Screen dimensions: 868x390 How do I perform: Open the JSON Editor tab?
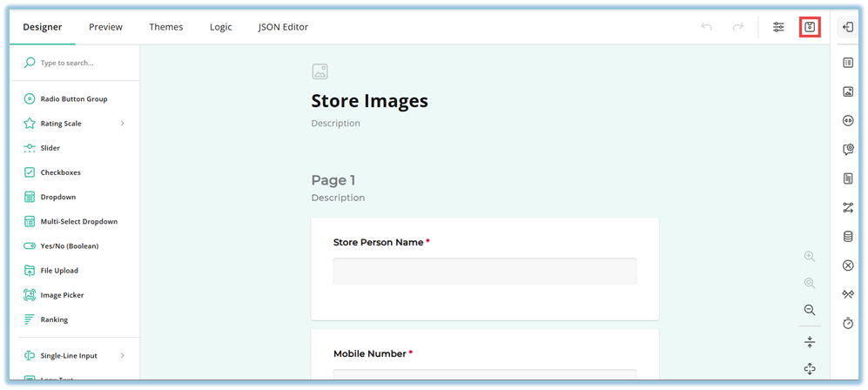tap(283, 27)
